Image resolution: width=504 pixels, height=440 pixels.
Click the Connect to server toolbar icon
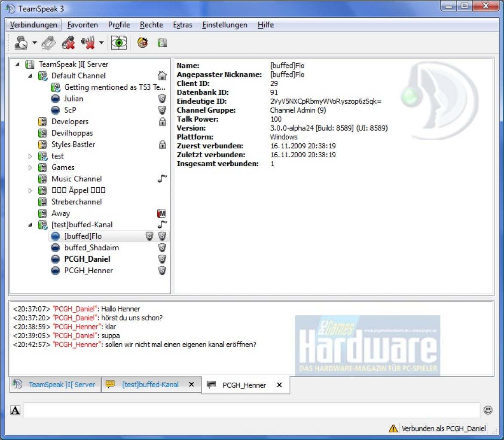21,43
